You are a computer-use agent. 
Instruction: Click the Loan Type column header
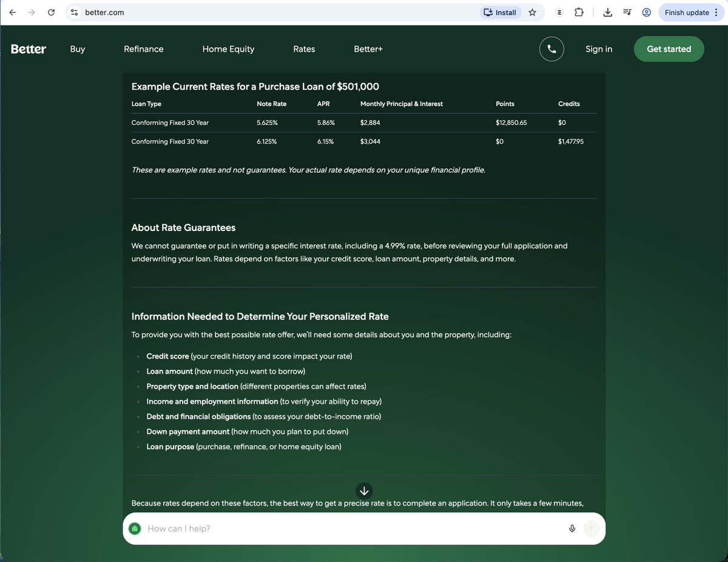(x=146, y=104)
